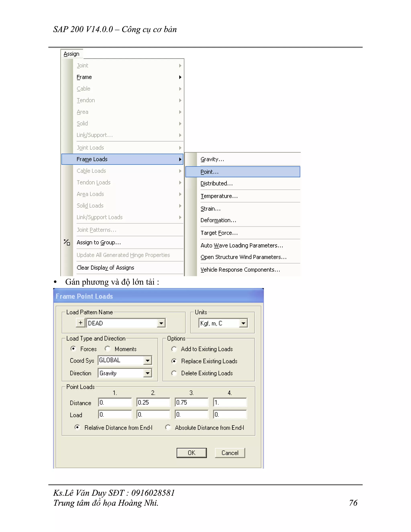The height and width of the screenshot is (532, 411).
Task: Choose Deformation... in submenu
Action: [242, 220]
